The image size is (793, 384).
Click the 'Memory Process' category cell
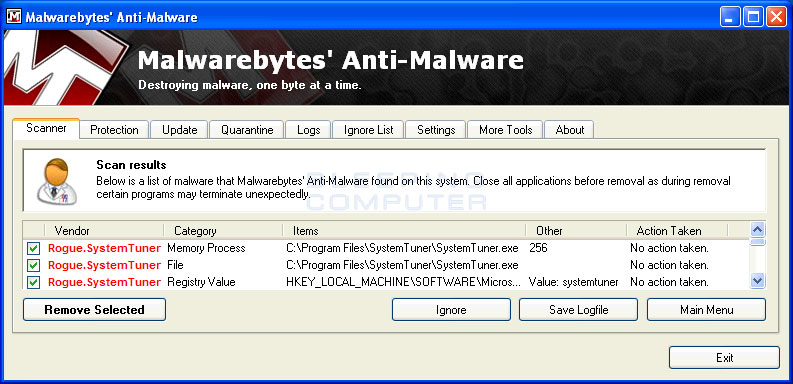point(206,248)
